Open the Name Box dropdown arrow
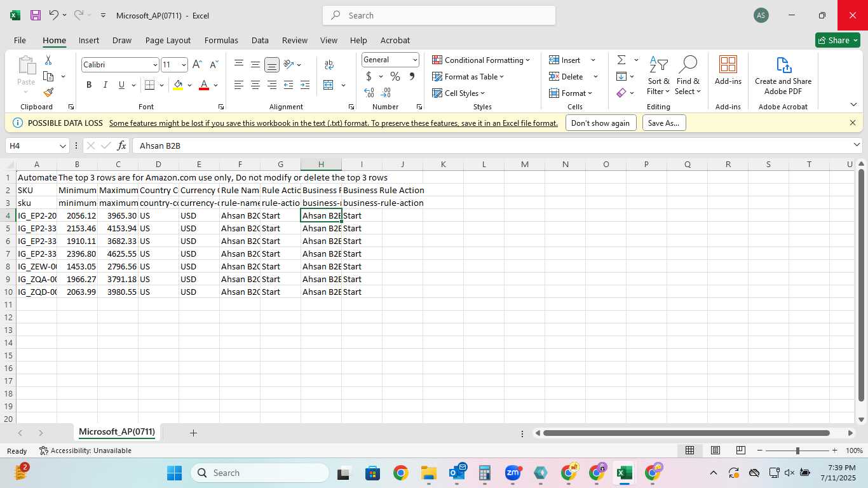The width and height of the screenshot is (868, 488). 62,146
